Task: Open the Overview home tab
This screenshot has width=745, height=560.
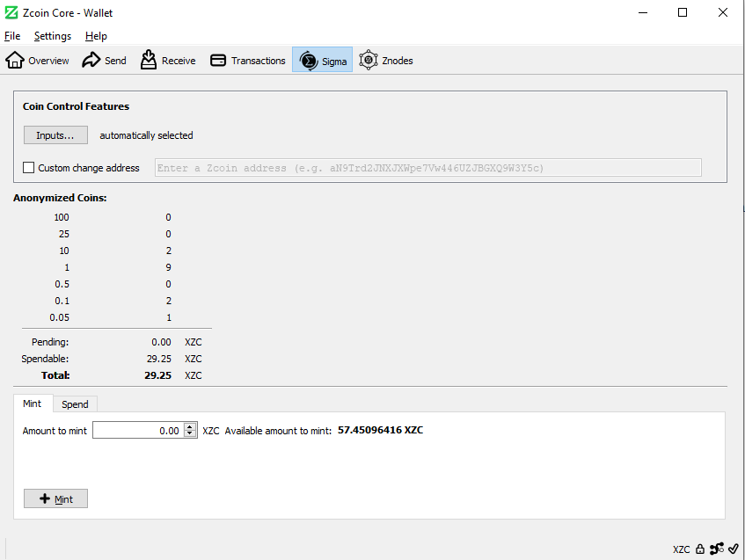Action: click(x=37, y=61)
